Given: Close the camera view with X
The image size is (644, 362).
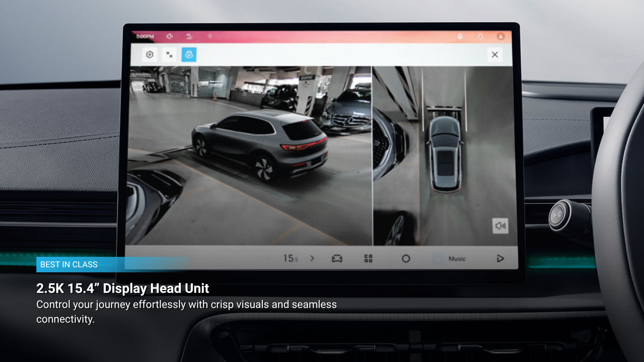Looking at the screenshot, I should [495, 54].
